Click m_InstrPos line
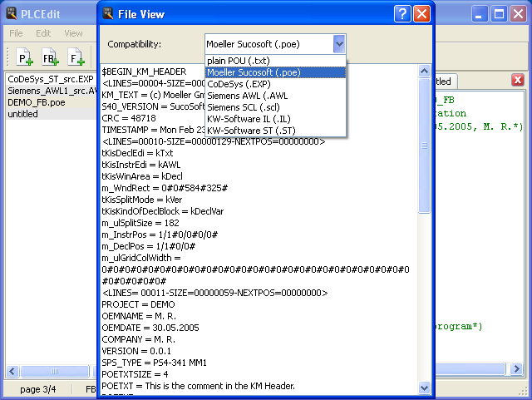Image resolution: width=532 pixels, height=400 pixels. click(160, 235)
